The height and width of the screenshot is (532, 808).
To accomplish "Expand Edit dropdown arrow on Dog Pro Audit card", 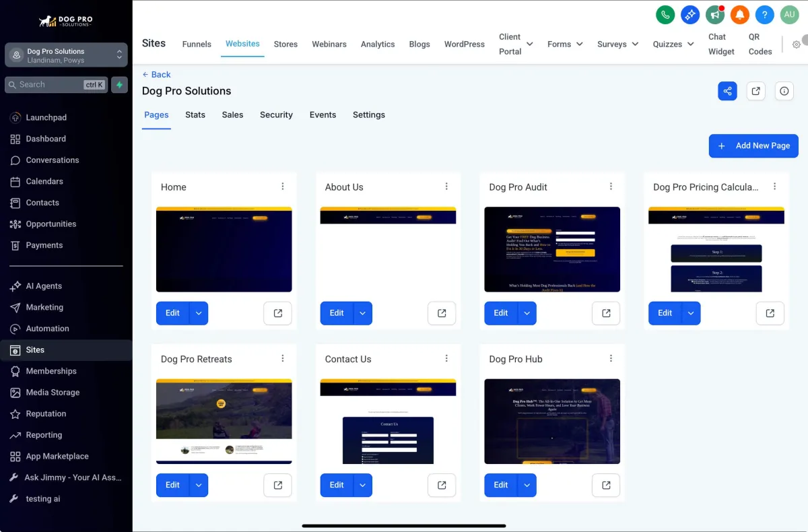I will pyautogui.click(x=527, y=313).
